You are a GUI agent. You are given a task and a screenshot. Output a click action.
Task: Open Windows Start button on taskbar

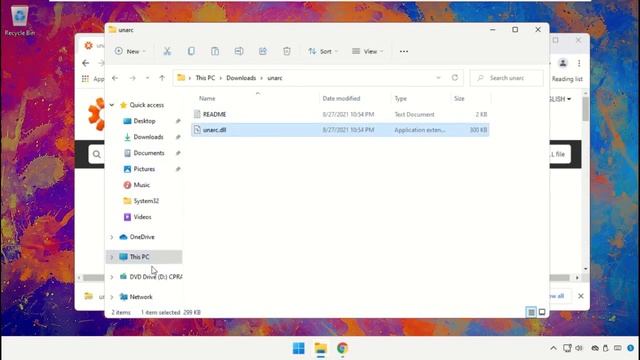click(298, 348)
